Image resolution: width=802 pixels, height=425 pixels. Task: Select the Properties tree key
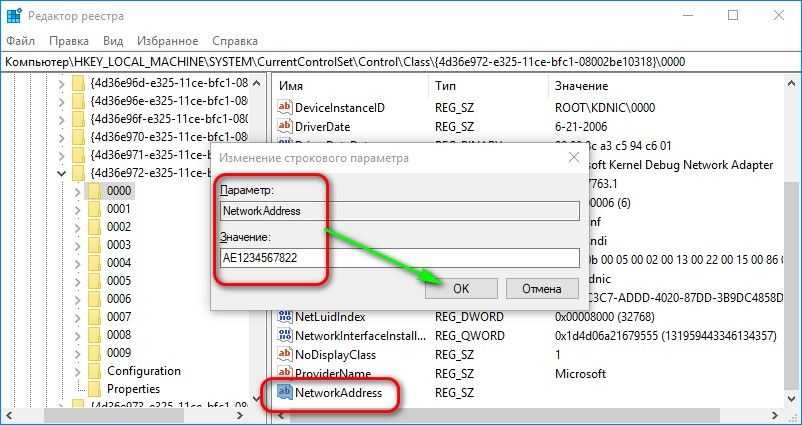(133, 389)
